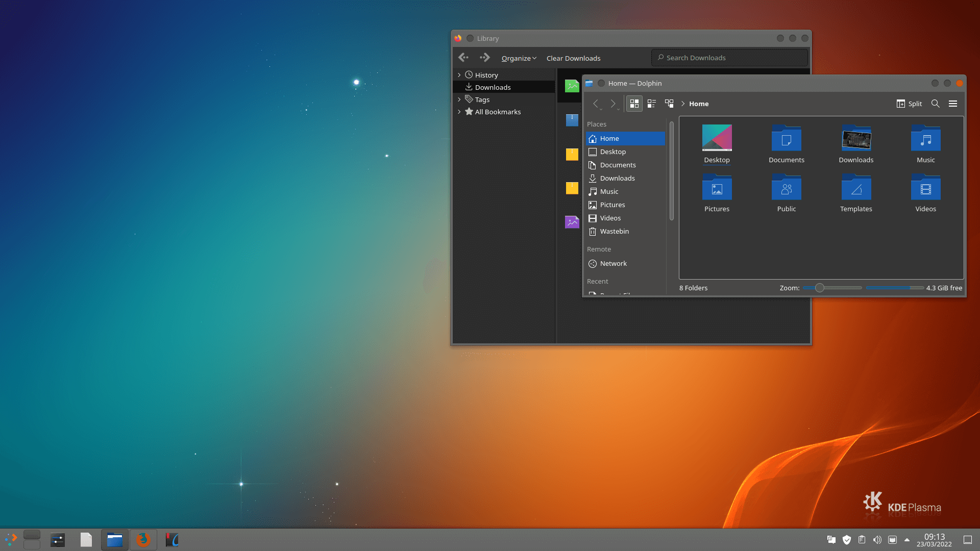Open Dolphin's search with the magnifier icon
The image size is (980, 551).
(x=936, y=104)
